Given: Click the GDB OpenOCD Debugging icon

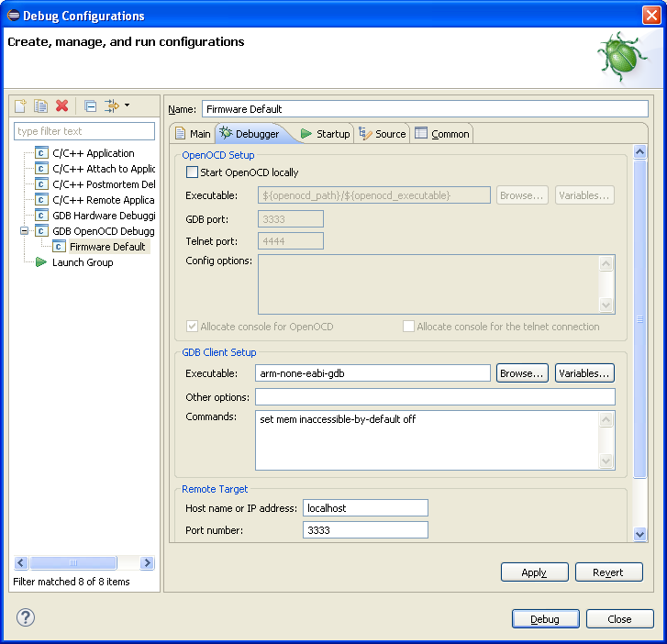Looking at the screenshot, I should click(x=41, y=231).
